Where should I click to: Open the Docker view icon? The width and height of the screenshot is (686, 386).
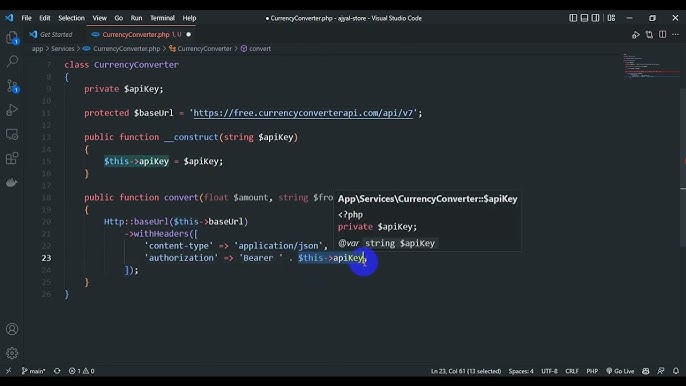12,182
